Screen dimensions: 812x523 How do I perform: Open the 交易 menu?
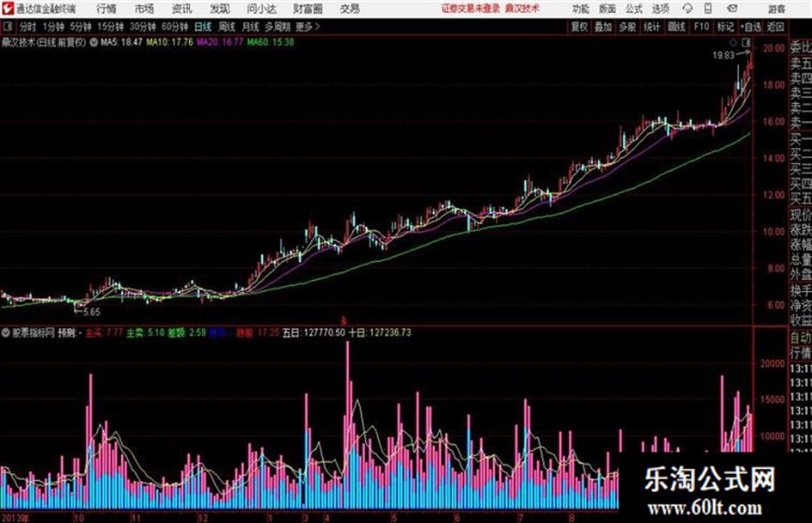350,9
